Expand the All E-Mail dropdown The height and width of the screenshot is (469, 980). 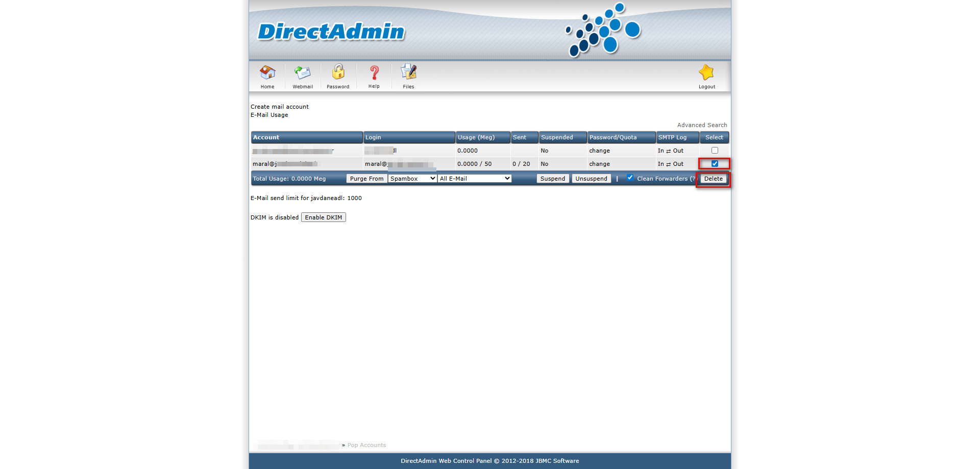475,179
